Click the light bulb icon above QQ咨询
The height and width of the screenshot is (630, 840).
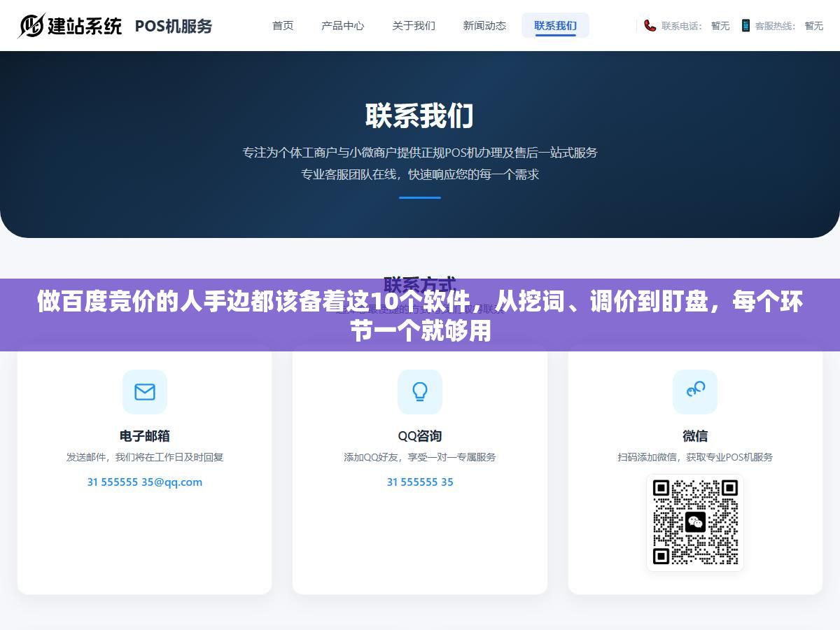420,391
